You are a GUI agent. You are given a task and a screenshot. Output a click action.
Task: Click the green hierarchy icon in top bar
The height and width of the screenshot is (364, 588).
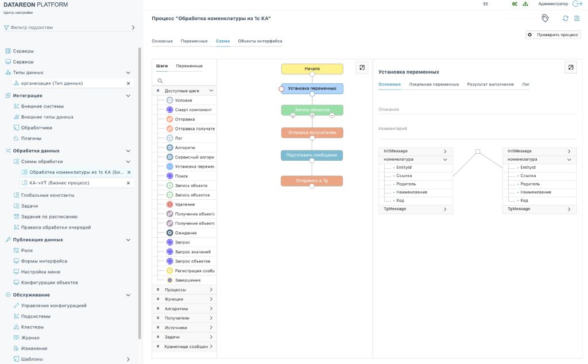(x=525, y=4)
